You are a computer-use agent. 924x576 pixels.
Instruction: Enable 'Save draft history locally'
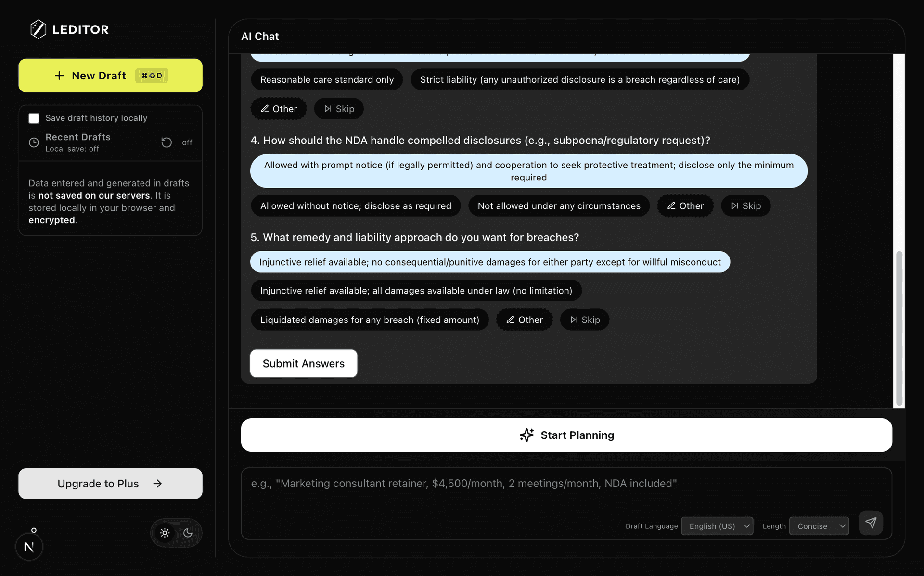tap(34, 118)
